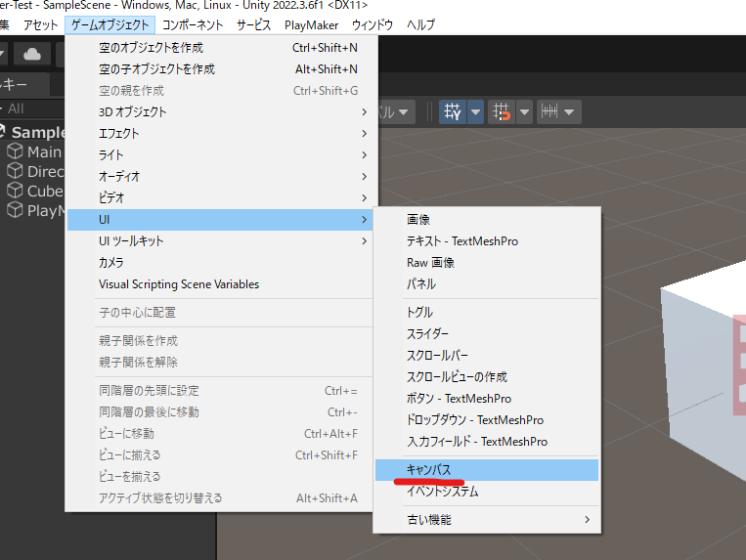Open the grid snapping dropdown arrow
This screenshot has width=746, height=560.
coord(524,112)
